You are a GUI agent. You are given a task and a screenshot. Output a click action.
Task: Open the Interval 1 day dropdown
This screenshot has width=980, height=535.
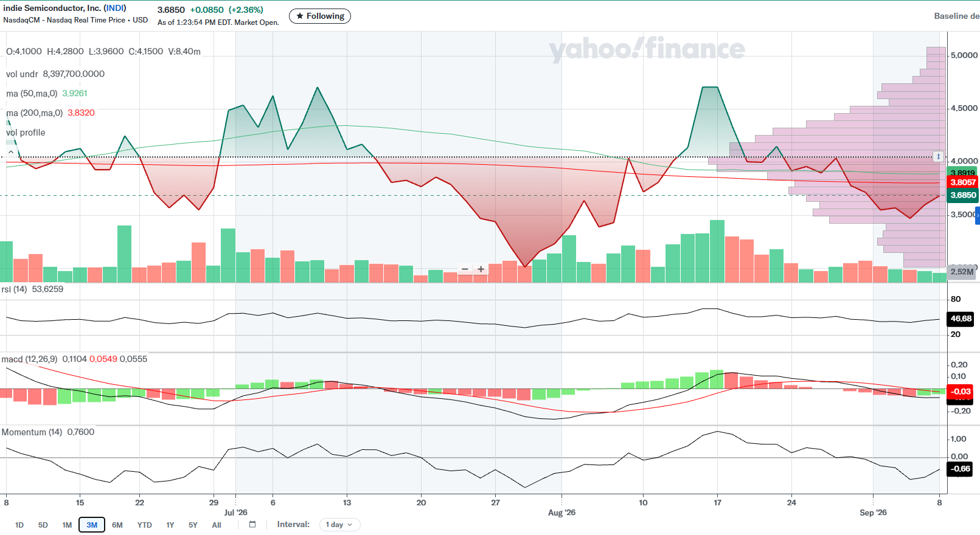coord(339,525)
